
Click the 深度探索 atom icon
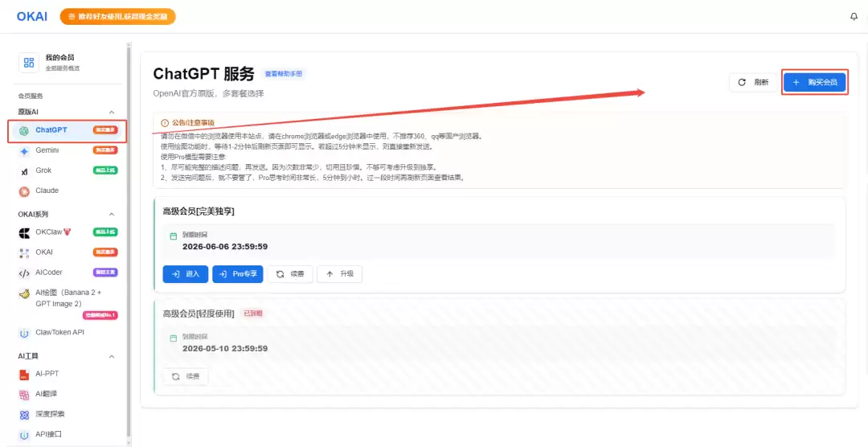pos(24,415)
